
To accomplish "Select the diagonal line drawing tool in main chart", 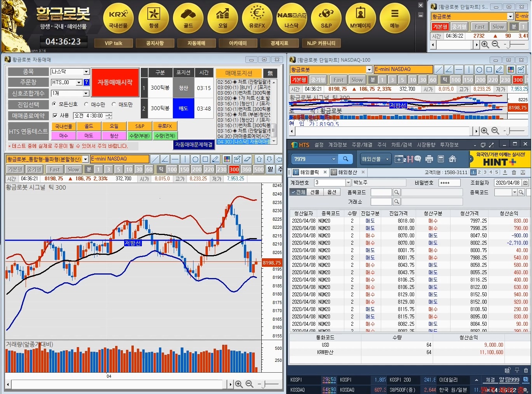I will 155,159.
